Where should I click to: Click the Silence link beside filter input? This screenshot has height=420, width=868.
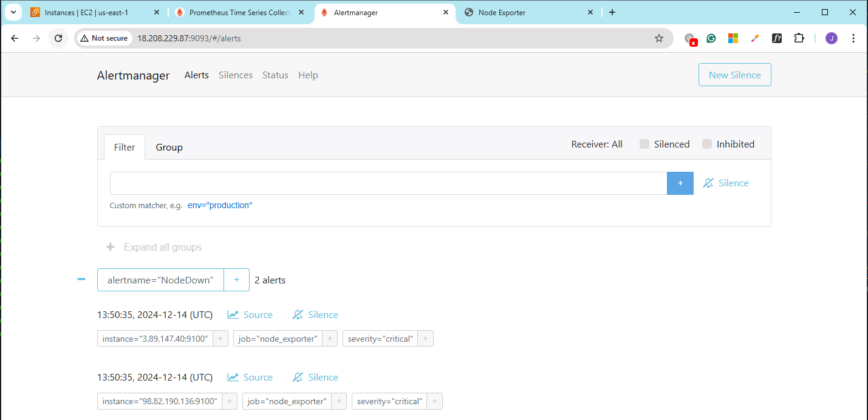pyautogui.click(x=726, y=183)
